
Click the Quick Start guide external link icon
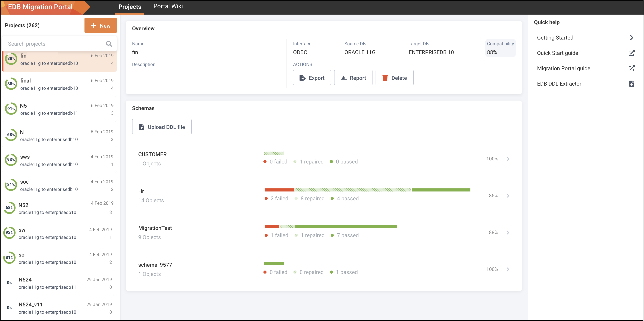[x=632, y=53]
